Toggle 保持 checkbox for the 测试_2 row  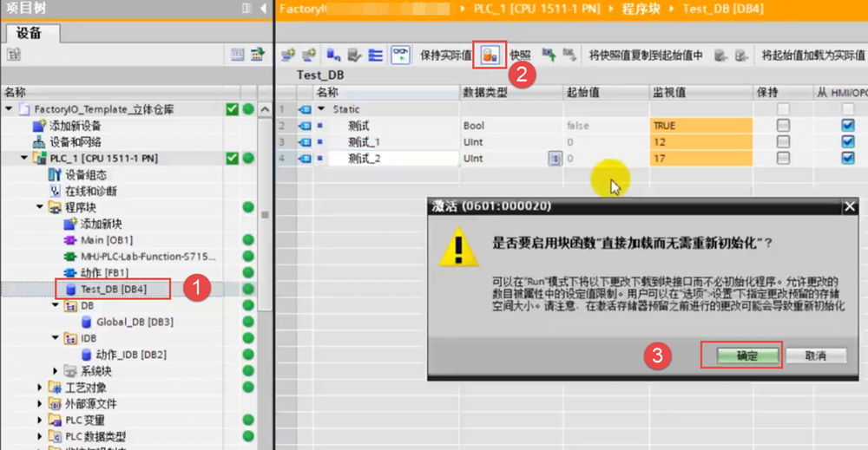(x=783, y=159)
